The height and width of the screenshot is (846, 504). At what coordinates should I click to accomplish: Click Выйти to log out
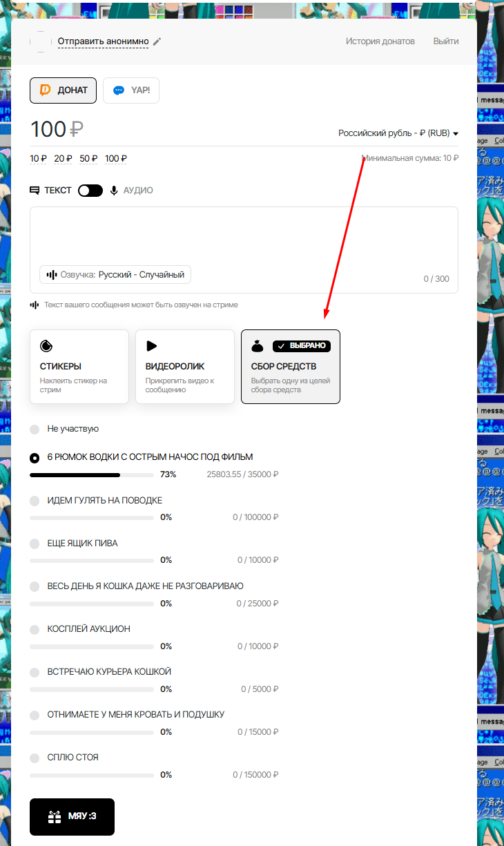point(445,41)
